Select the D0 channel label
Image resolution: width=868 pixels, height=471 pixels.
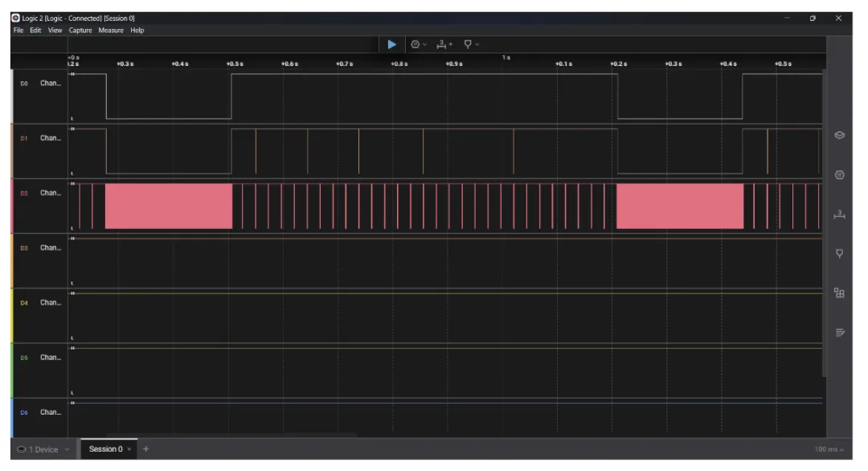(x=40, y=84)
